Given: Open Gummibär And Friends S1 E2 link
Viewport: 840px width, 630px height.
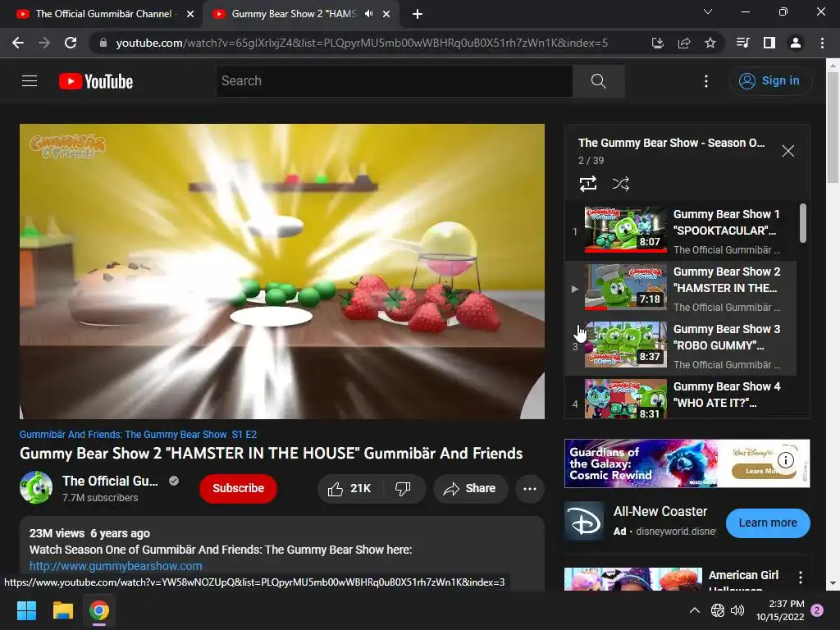Looking at the screenshot, I should pyautogui.click(x=138, y=435).
